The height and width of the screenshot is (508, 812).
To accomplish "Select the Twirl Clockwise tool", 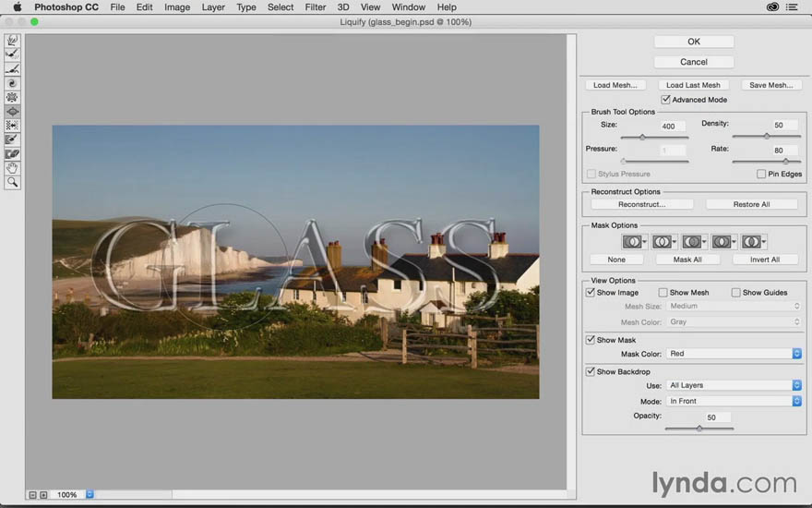I will coord(12,83).
